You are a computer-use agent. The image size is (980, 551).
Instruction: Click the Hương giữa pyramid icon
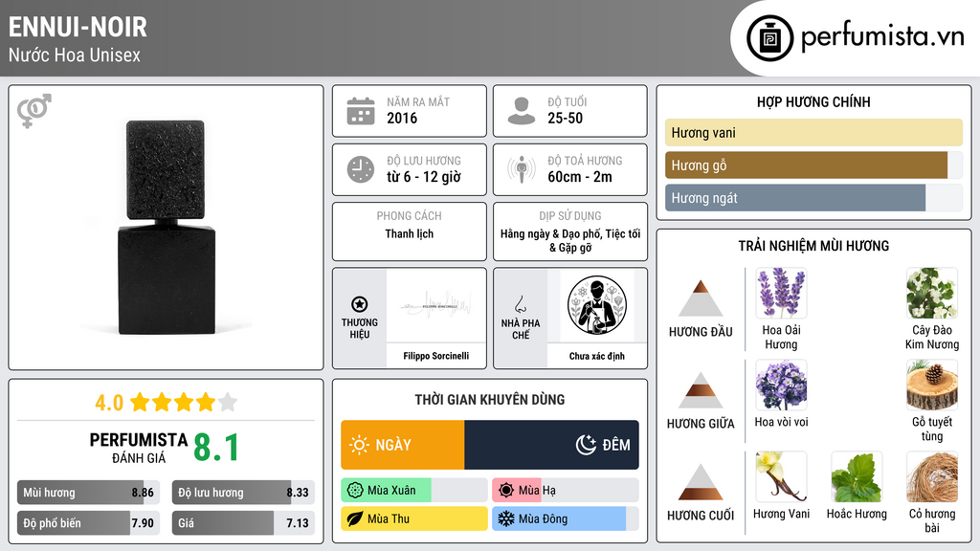[x=701, y=390]
